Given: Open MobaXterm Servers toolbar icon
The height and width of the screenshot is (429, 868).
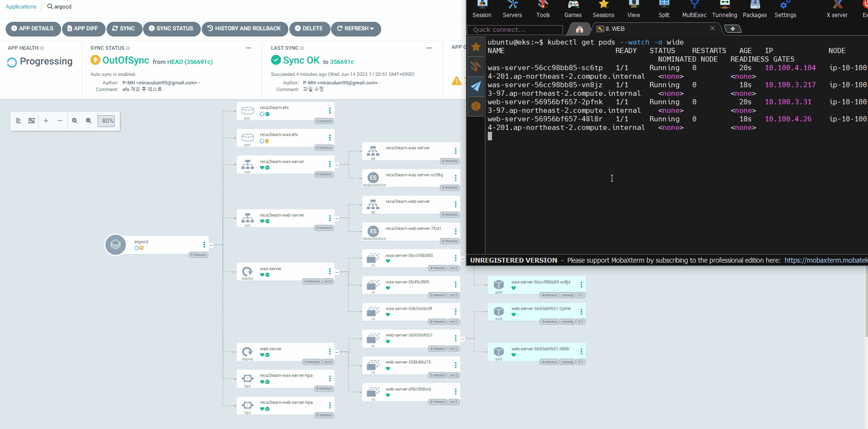Looking at the screenshot, I should click(x=512, y=9).
